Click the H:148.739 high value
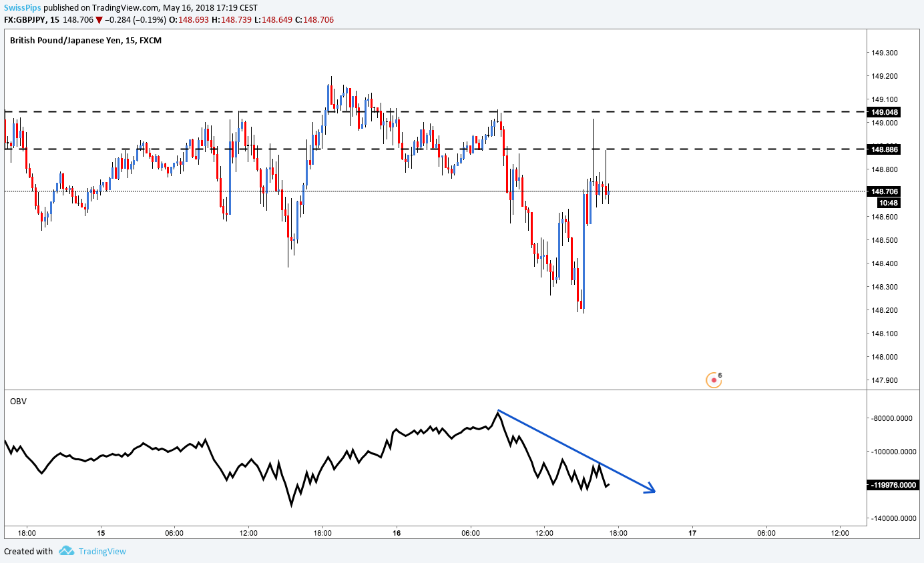Image resolution: width=924 pixels, height=563 pixels. 230,20
